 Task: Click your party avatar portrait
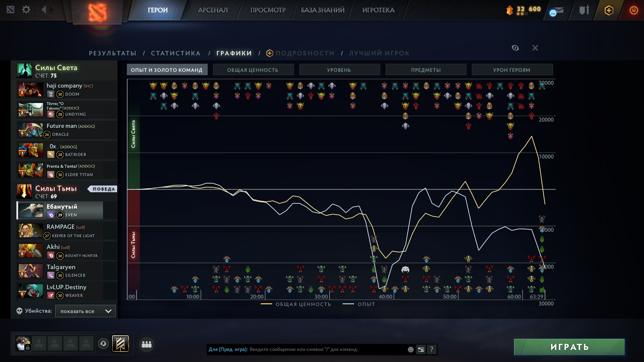pos(23,344)
